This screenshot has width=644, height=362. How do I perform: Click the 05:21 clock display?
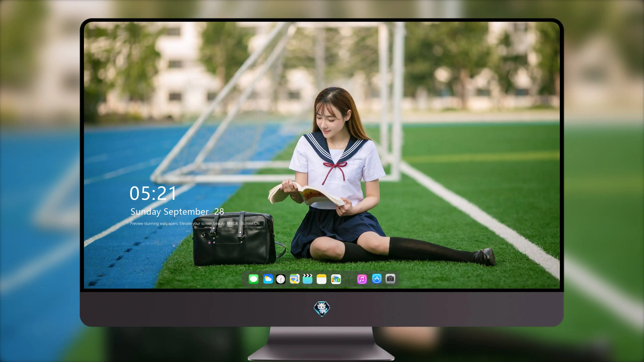click(x=153, y=193)
